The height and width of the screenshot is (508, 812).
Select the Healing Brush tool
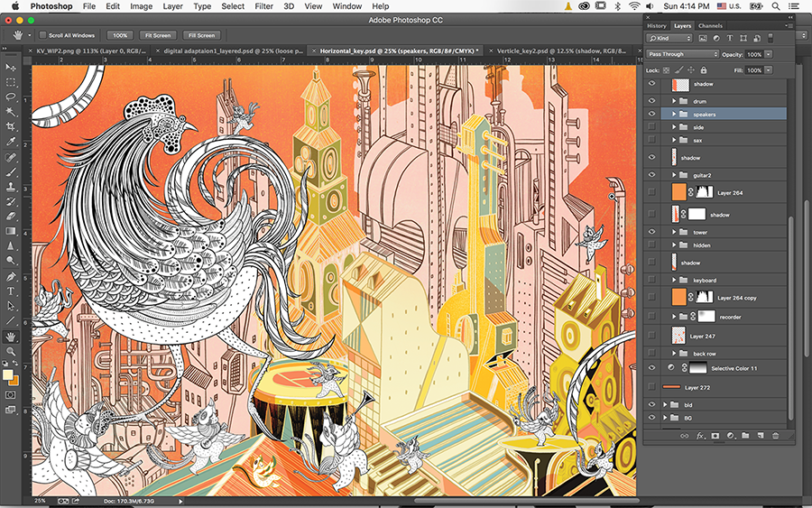pyautogui.click(x=10, y=157)
